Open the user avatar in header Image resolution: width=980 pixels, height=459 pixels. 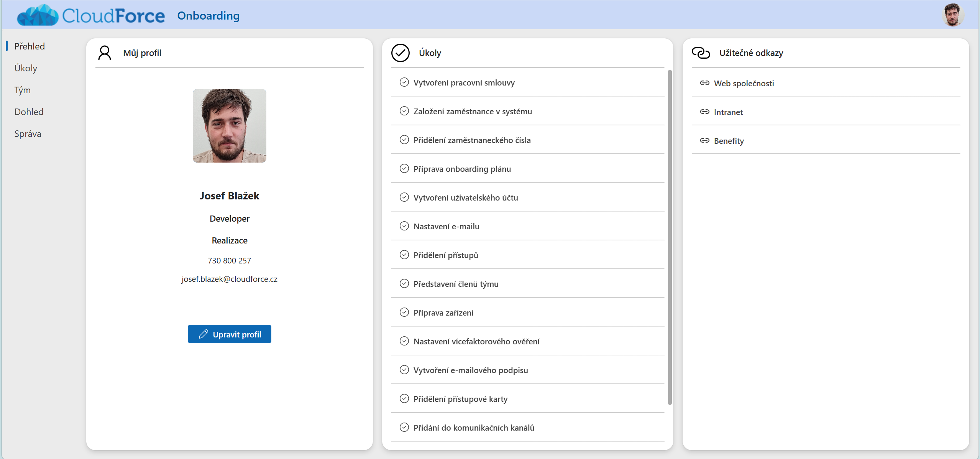click(x=952, y=15)
